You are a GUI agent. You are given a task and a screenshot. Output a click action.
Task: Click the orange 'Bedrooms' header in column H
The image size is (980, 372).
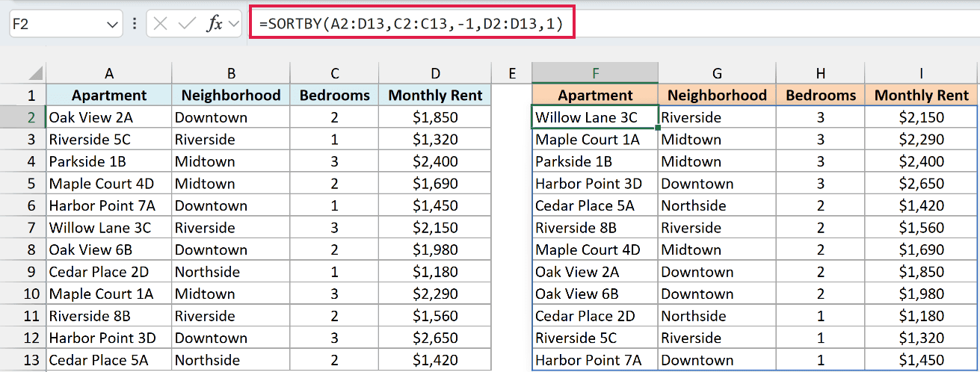pyautogui.click(x=820, y=95)
